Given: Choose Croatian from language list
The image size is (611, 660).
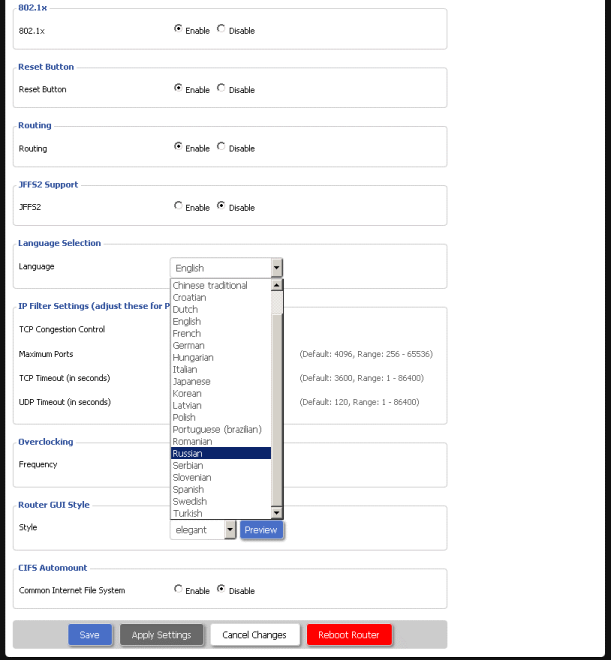Looking at the screenshot, I should pos(221,298).
